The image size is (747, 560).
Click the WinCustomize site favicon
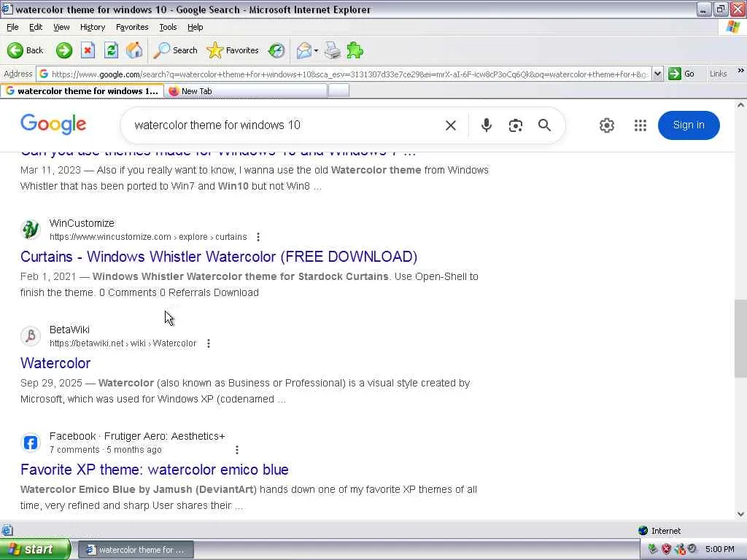coord(31,230)
